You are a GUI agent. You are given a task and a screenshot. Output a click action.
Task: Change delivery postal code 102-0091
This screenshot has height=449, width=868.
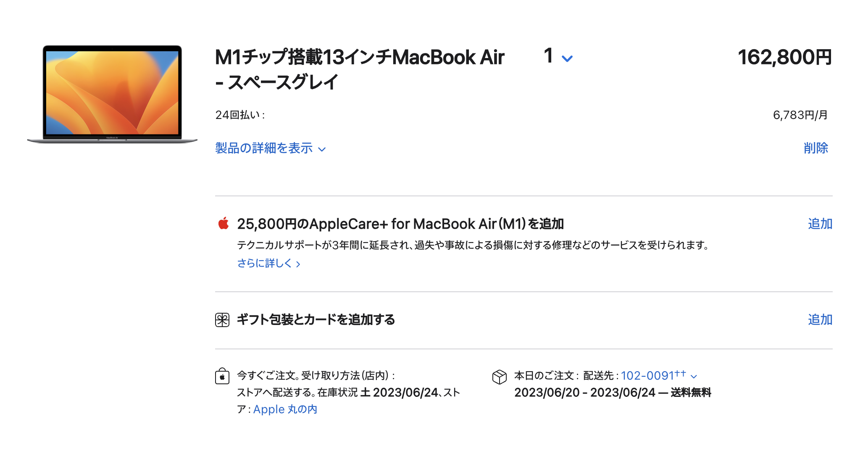coord(653,375)
